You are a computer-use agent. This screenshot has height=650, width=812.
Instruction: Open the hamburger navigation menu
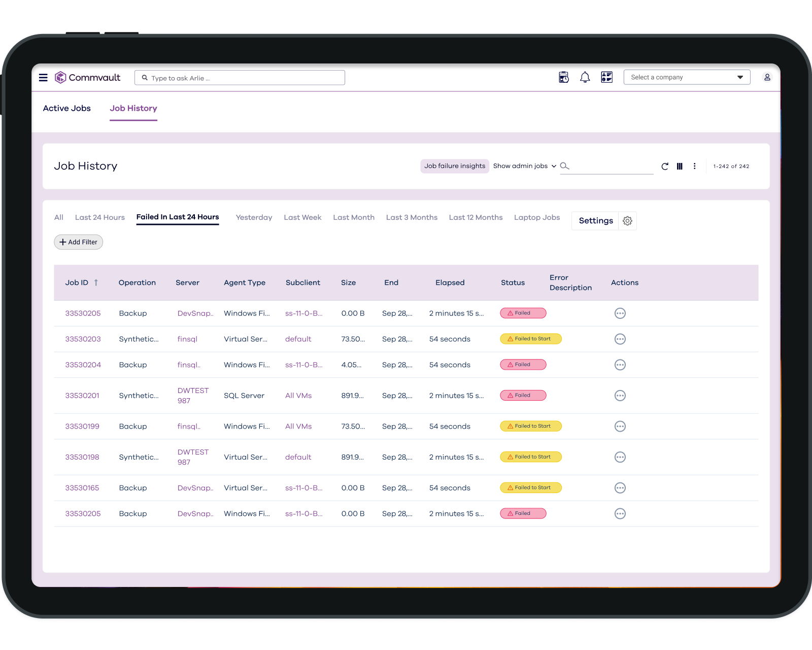tap(43, 78)
